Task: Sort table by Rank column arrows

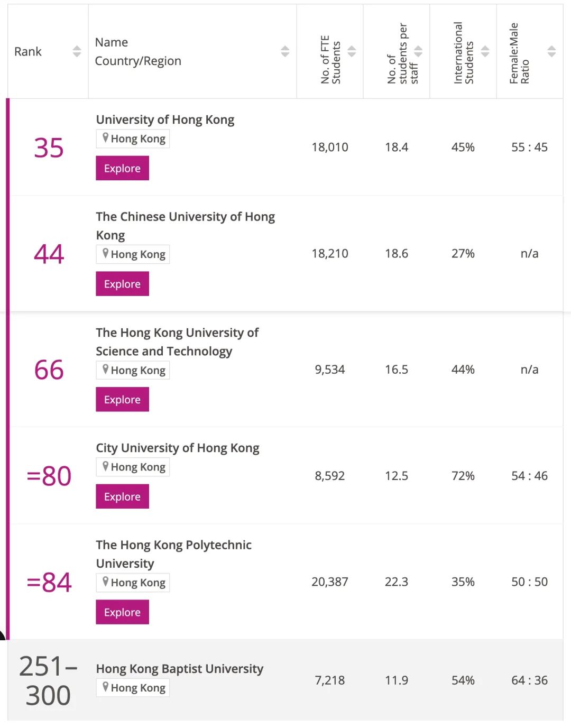Action: pos(77,51)
